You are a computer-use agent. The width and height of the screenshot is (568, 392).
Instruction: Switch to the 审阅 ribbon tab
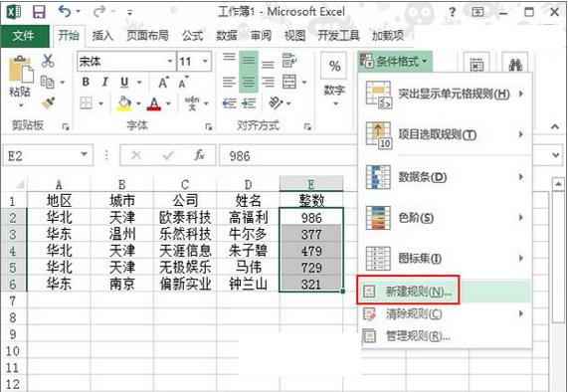261,36
